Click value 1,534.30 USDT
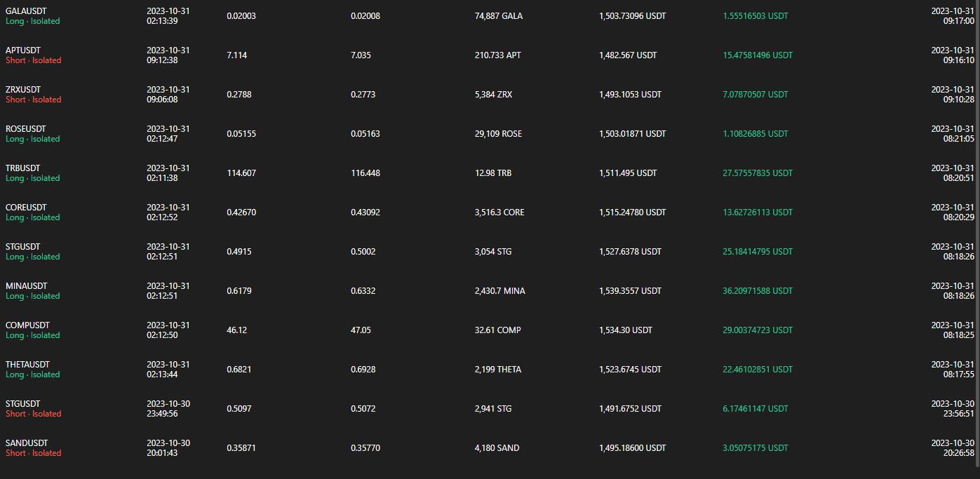 tap(626, 330)
